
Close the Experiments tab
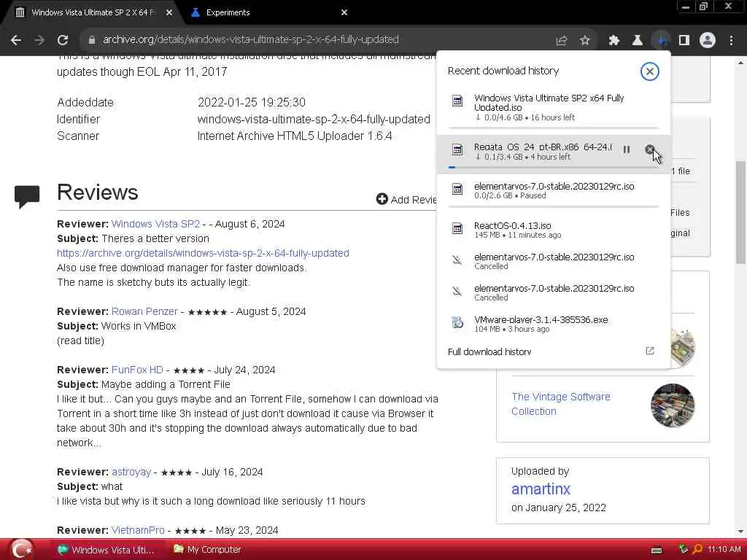click(344, 12)
